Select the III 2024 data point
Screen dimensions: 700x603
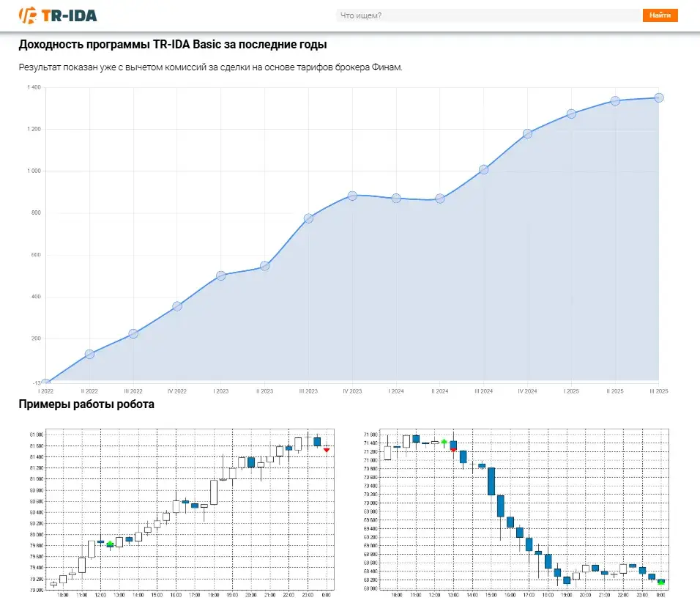(x=483, y=170)
